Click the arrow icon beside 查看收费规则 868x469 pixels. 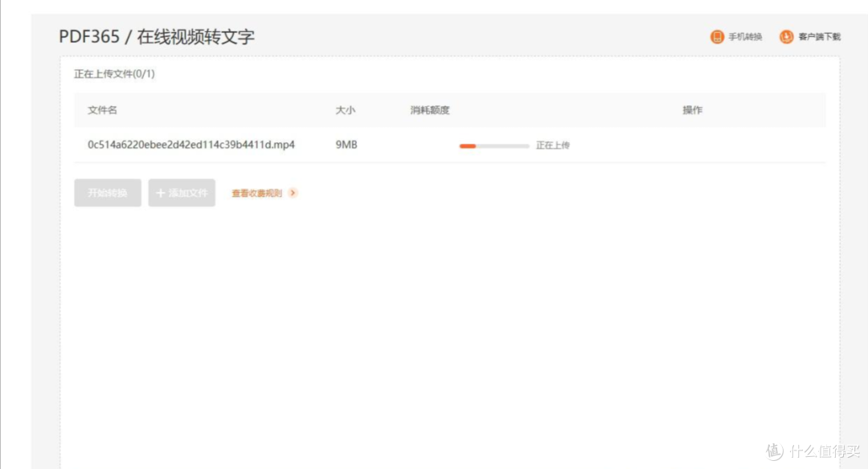pyautogui.click(x=293, y=193)
